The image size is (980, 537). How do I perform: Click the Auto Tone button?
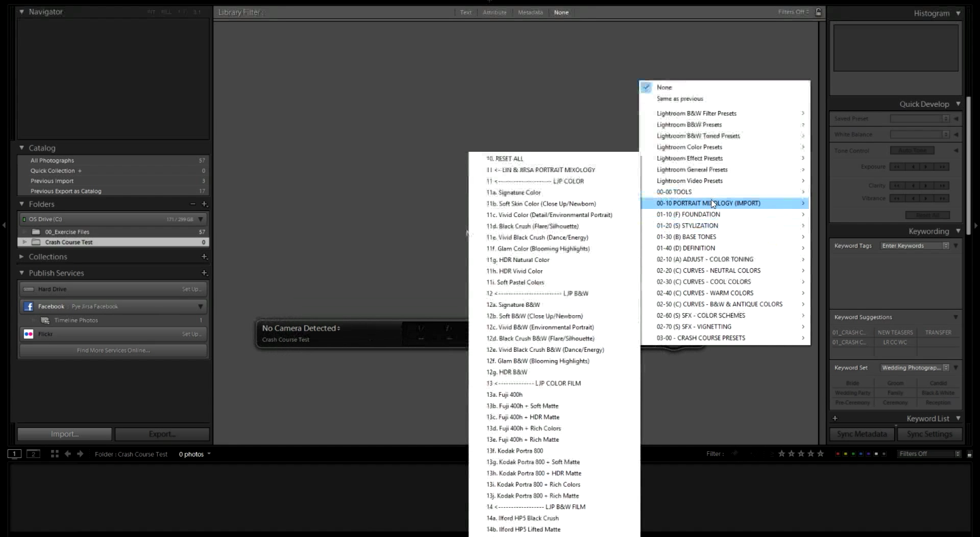pyautogui.click(x=912, y=150)
